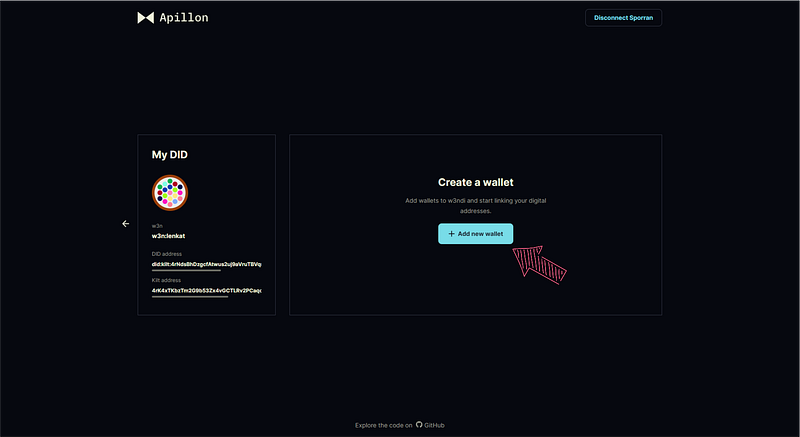This screenshot has width=800, height=437.
Task: Click the back arrow beside My DID
Action: tap(126, 223)
